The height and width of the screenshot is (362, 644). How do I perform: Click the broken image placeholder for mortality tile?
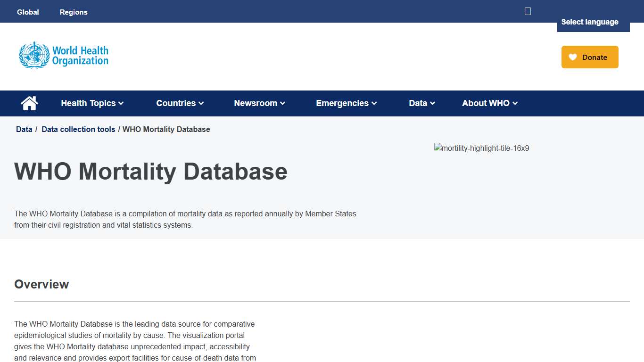(481, 148)
